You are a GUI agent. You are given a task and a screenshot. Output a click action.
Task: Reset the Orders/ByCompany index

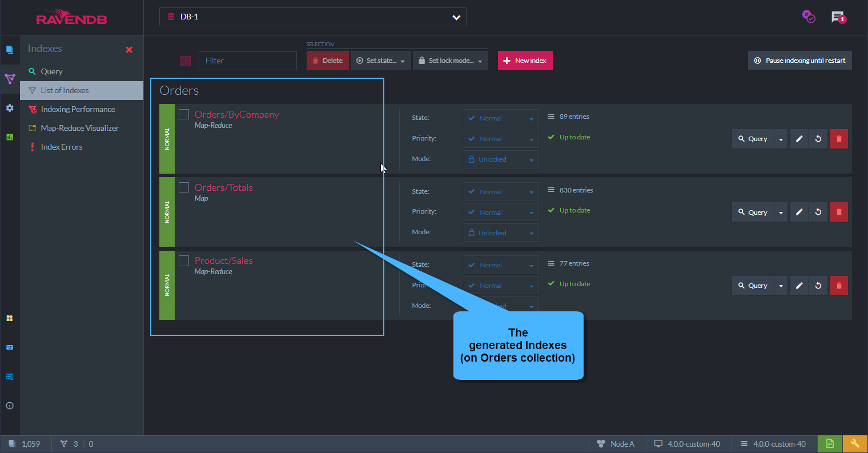pyautogui.click(x=818, y=139)
